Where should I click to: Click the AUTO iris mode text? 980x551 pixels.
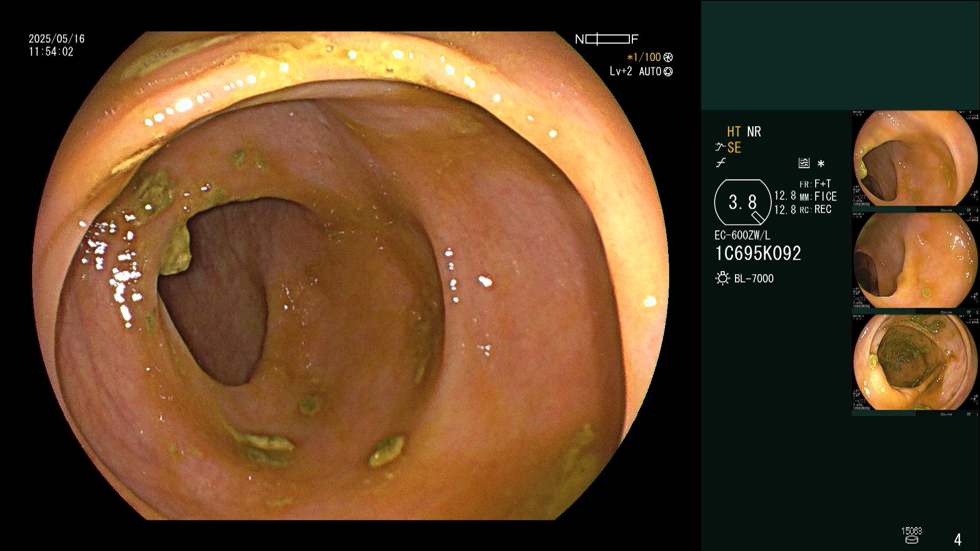pyautogui.click(x=650, y=72)
